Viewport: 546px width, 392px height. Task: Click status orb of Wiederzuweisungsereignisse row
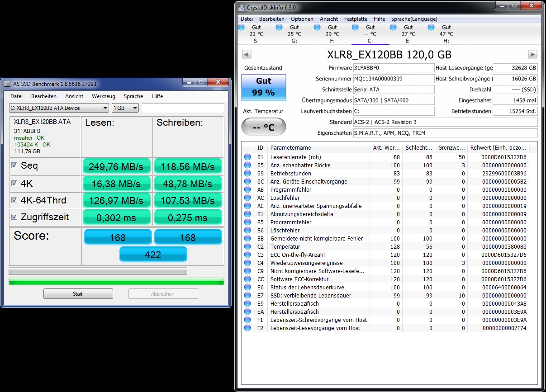pos(247,263)
